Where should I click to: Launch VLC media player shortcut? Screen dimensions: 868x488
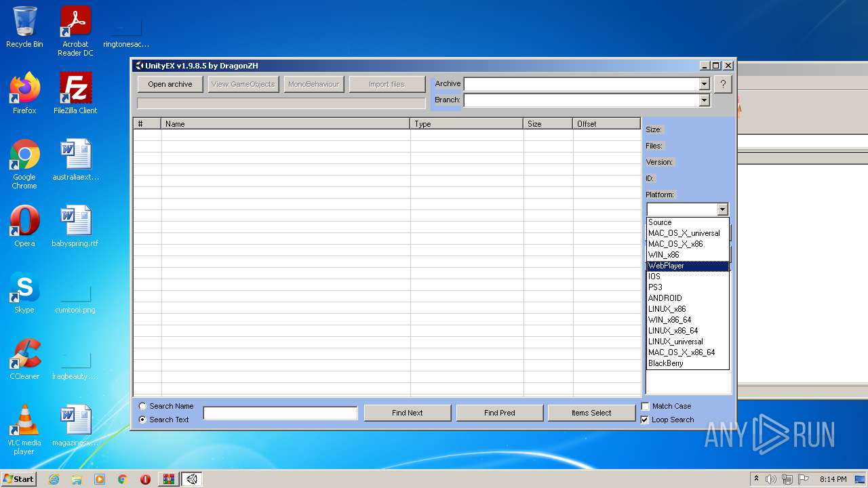click(x=24, y=430)
